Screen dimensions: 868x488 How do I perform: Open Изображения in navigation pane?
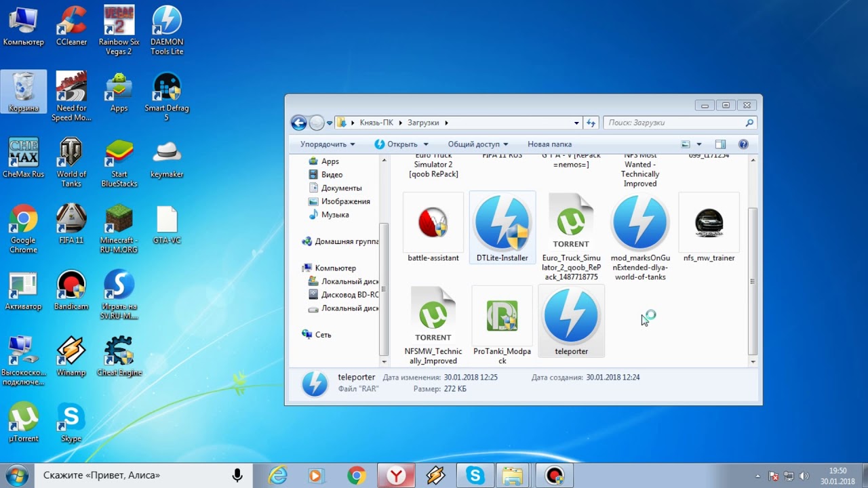click(x=339, y=201)
